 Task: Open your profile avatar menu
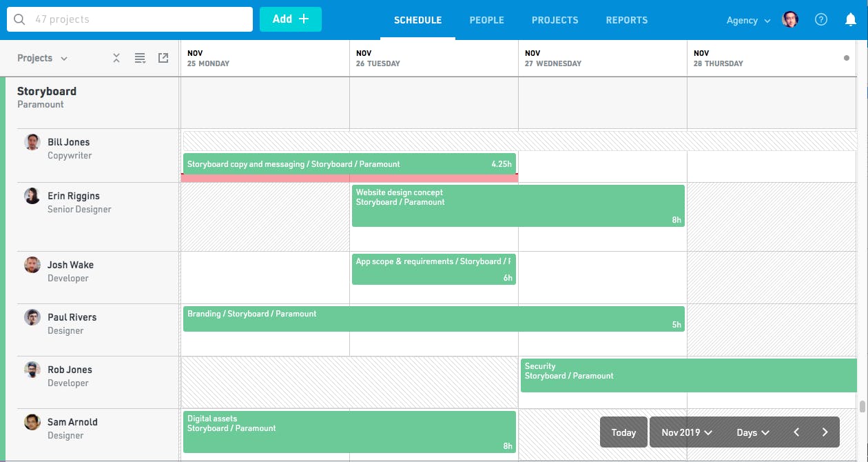click(790, 19)
